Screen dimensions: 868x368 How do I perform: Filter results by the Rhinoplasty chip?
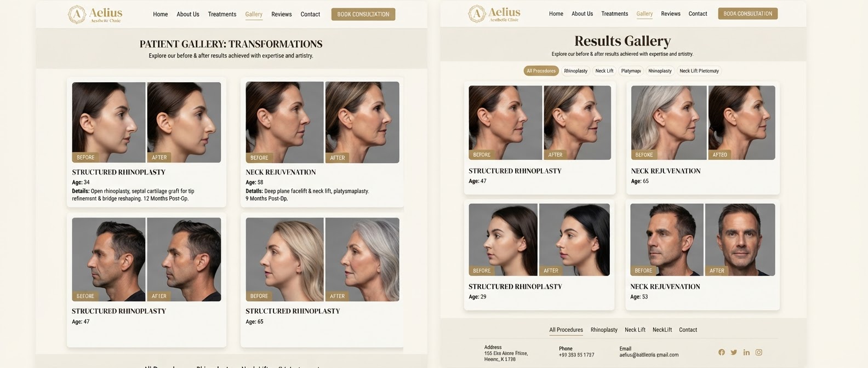click(576, 71)
